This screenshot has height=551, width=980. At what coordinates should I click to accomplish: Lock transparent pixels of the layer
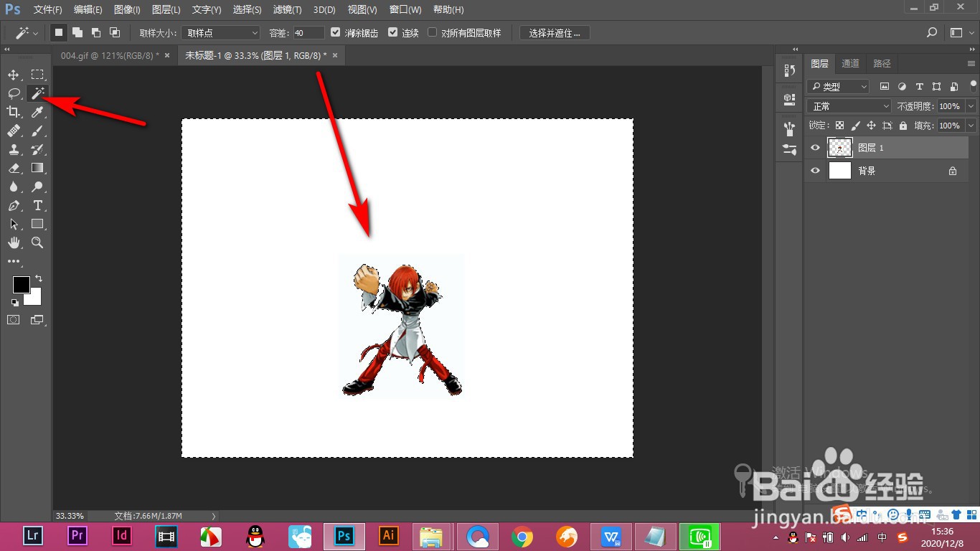point(839,126)
